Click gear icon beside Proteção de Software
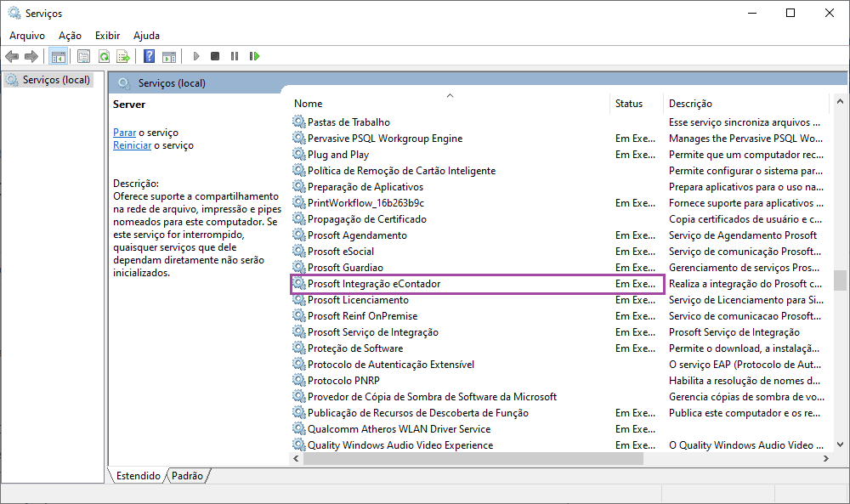 point(298,348)
